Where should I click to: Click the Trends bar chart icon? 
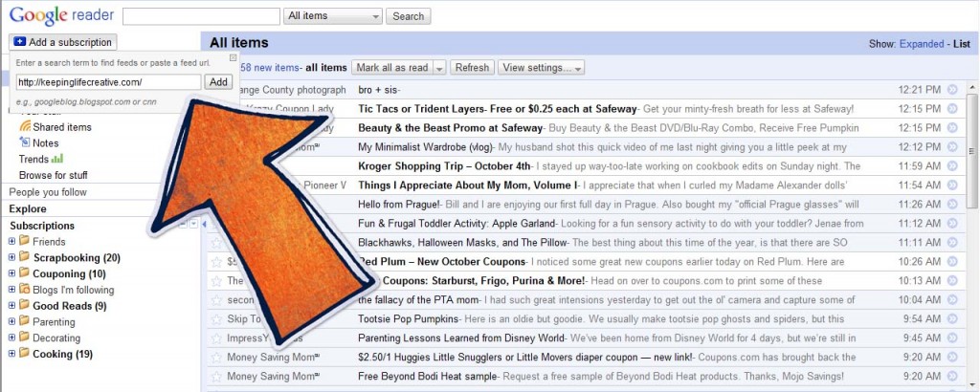[57, 159]
